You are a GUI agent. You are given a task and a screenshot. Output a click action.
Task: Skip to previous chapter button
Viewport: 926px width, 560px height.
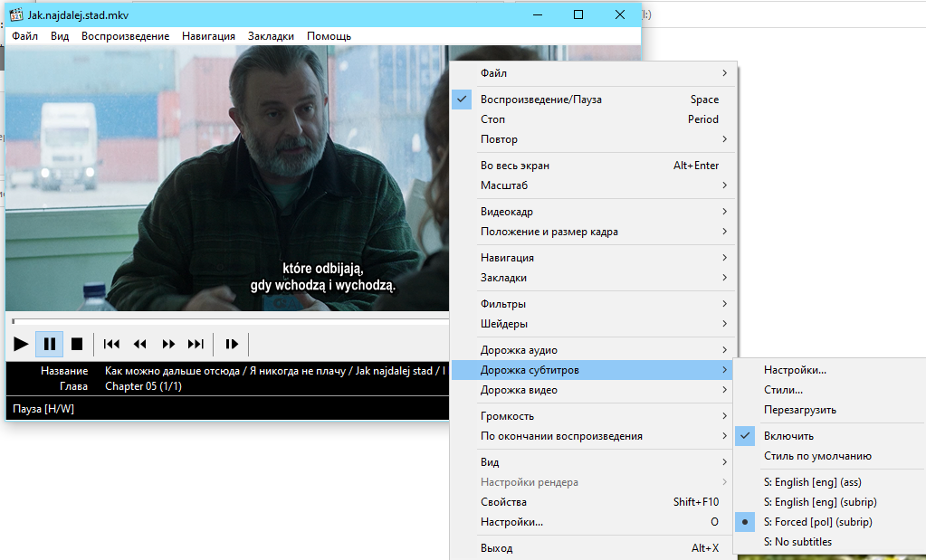(x=111, y=344)
